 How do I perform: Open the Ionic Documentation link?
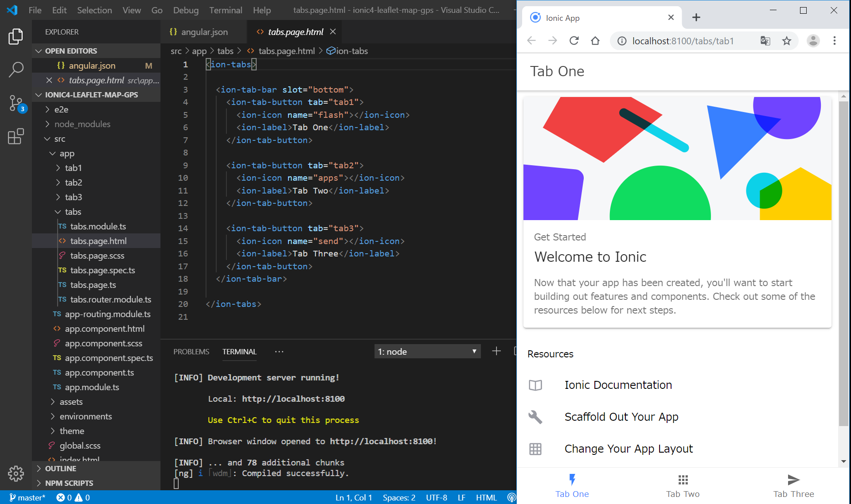pos(618,385)
